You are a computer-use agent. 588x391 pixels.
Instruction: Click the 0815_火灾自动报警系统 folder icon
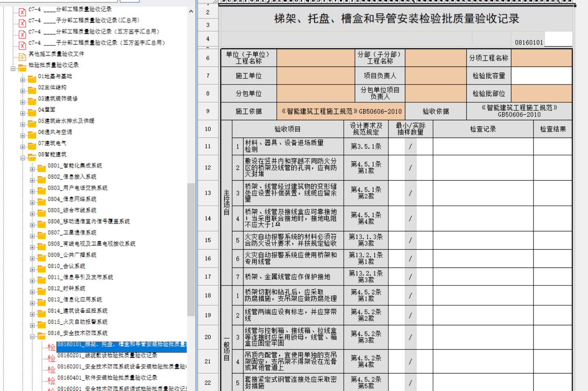(42, 325)
